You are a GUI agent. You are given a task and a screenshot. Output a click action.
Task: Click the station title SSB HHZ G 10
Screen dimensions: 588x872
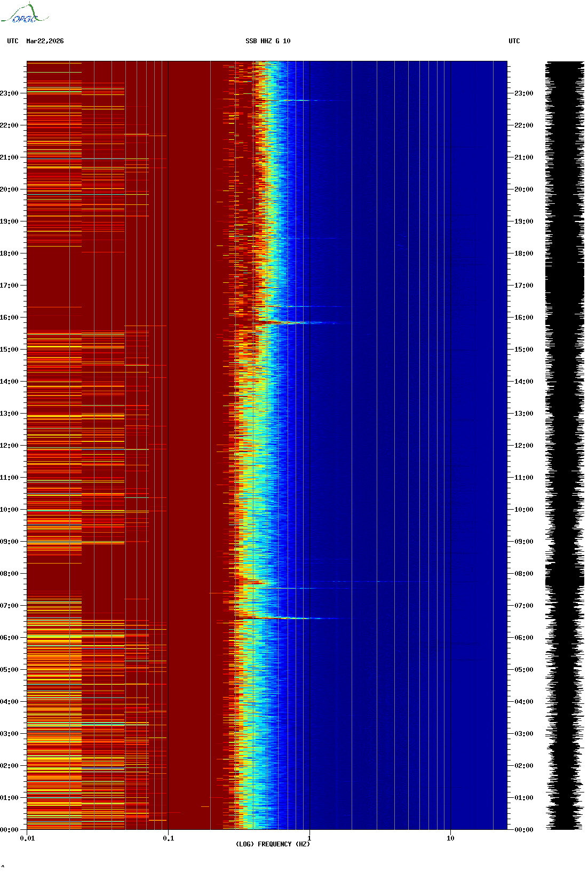click(x=268, y=41)
